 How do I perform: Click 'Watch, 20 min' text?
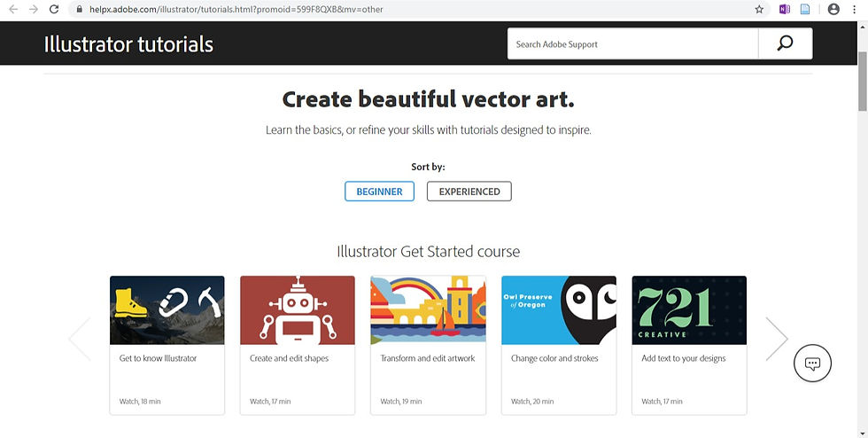pos(532,401)
